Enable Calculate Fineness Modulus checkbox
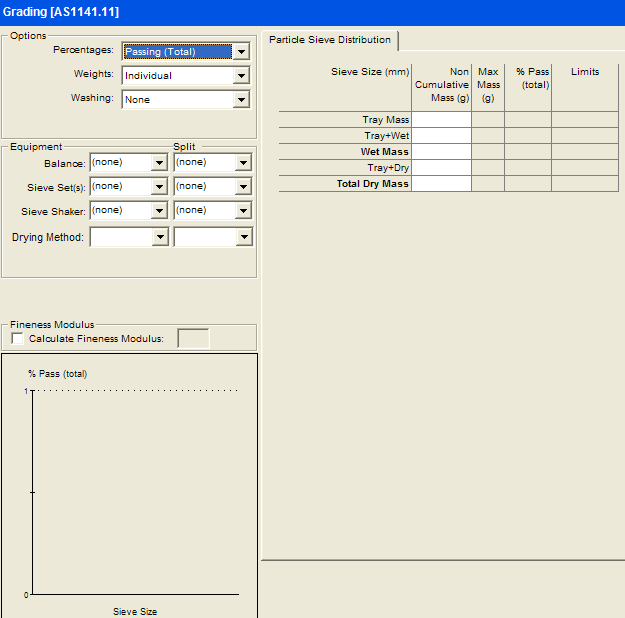Viewport: 625px width, 618px height. click(17, 339)
